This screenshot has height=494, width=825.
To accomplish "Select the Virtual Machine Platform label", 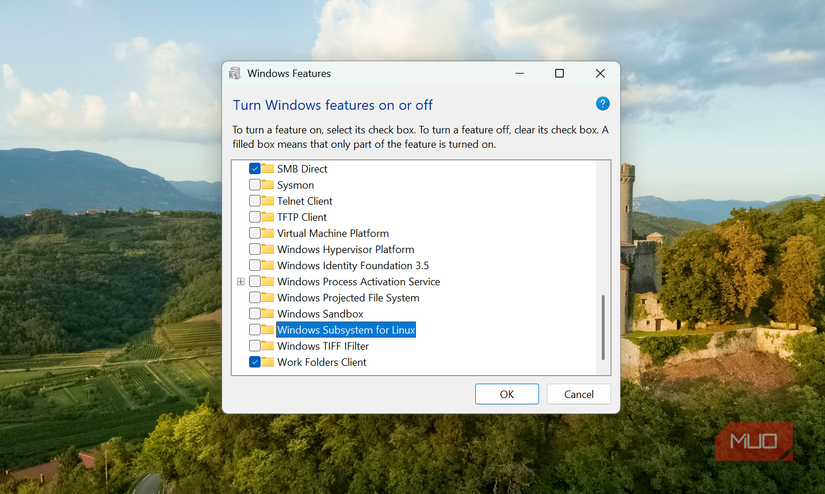I will coord(333,233).
